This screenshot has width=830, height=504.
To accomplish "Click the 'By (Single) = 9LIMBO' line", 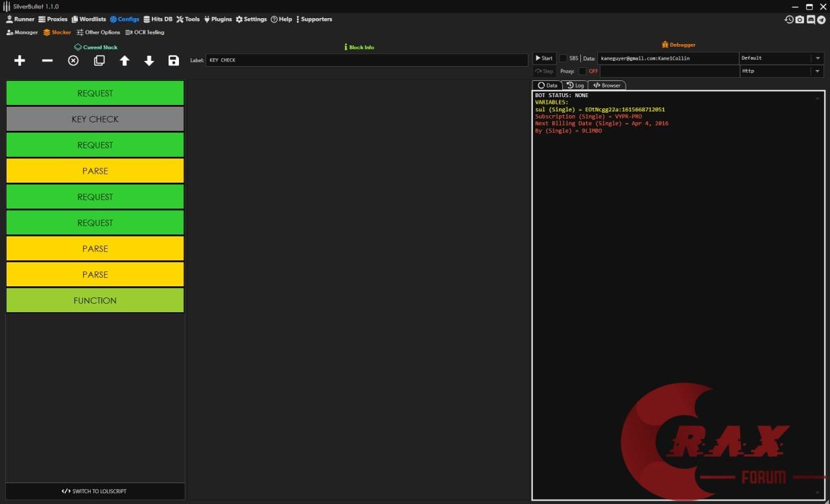I will click(568, 131).
